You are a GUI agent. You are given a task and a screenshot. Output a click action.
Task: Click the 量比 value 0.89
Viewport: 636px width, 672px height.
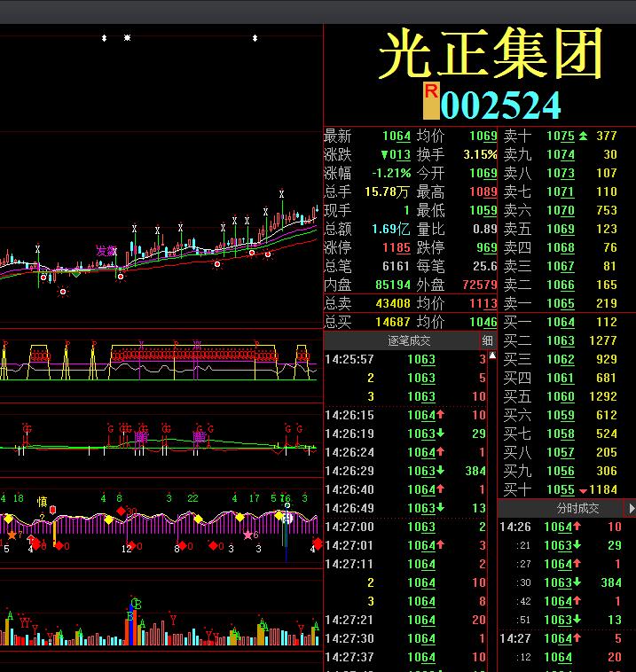coord(485,229)
